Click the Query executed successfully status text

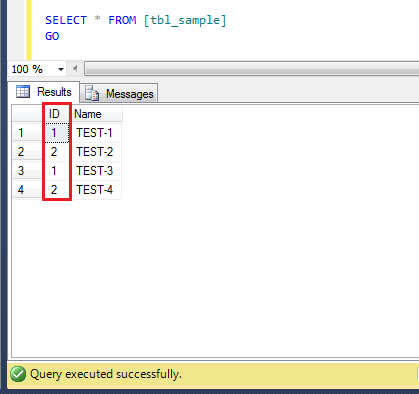coord(106,374)
